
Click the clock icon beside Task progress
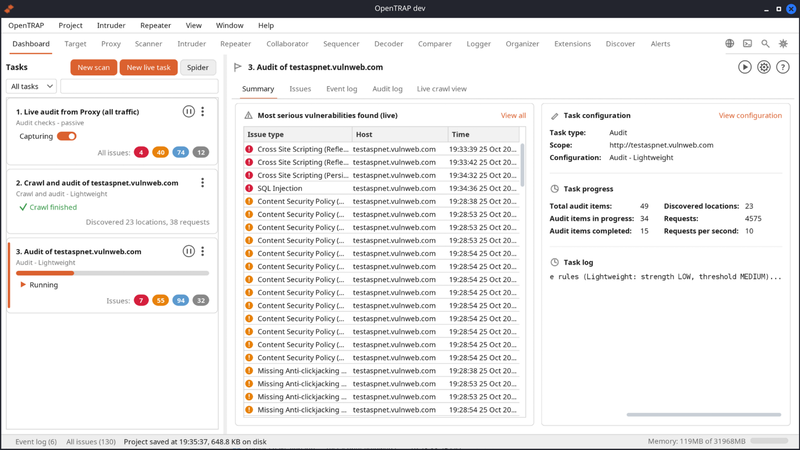pos(555,189)
